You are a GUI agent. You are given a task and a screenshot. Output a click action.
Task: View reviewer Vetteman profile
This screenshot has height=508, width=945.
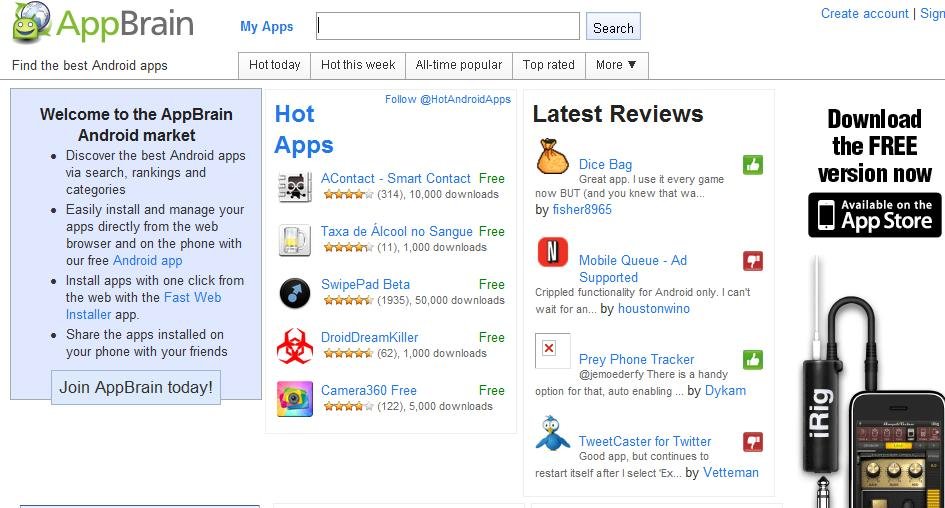pos(731,472)
